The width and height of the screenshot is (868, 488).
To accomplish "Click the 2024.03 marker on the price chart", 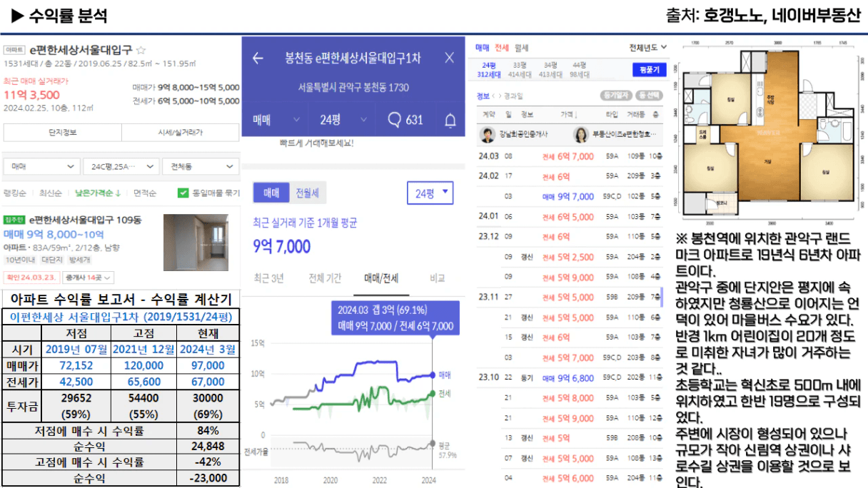I will pos(432,375).
